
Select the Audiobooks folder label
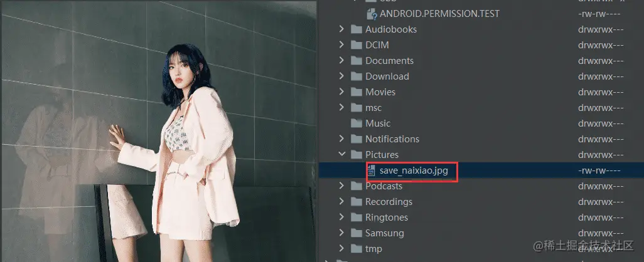click(x=391, y=29)
